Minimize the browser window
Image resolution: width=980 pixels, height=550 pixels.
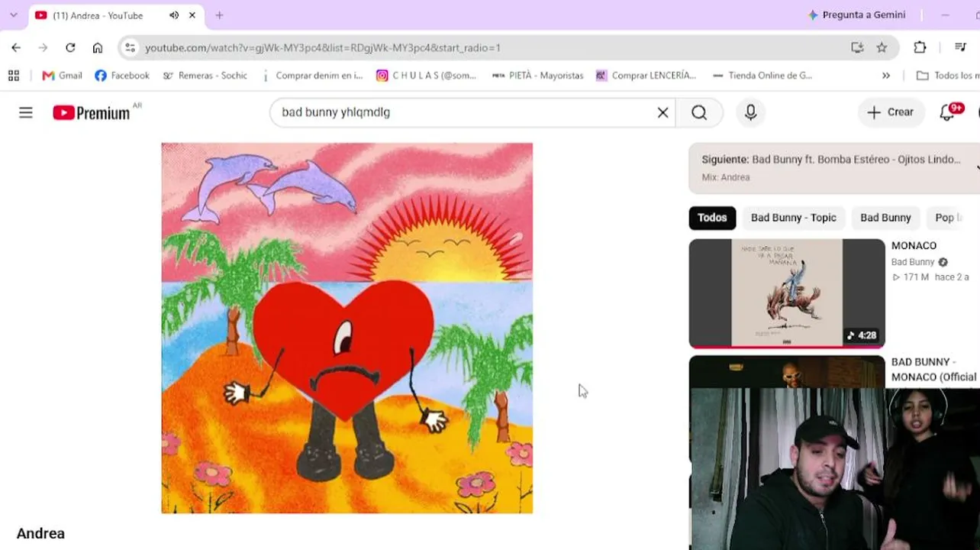pos(945,15)
